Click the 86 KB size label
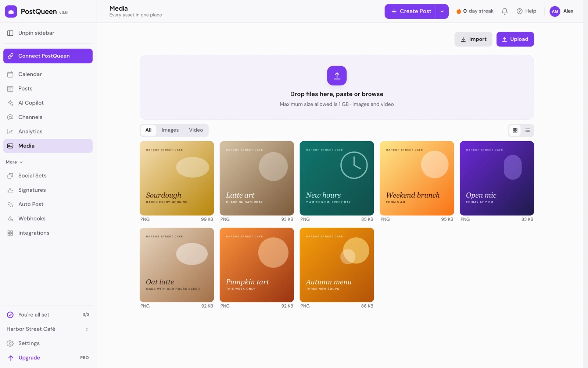 pyautogui.click(x=367, y=306)
